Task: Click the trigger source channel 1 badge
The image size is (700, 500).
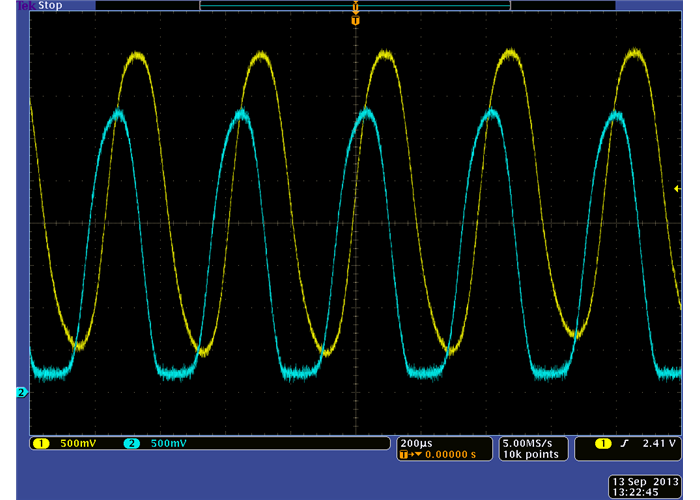Action: coord(604,443)
